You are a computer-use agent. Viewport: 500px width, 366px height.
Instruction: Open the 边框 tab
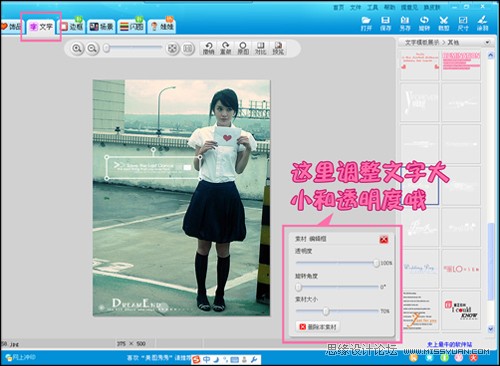click(72, 27)
